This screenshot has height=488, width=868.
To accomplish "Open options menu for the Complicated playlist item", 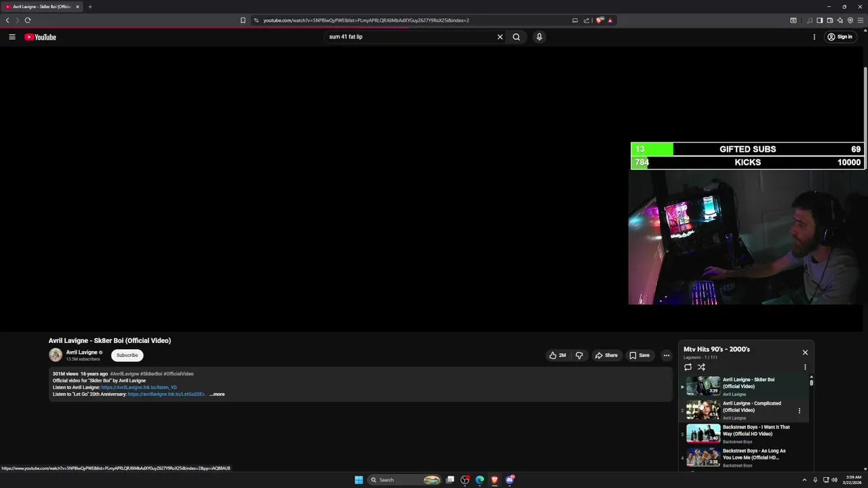I will [799, 410].
